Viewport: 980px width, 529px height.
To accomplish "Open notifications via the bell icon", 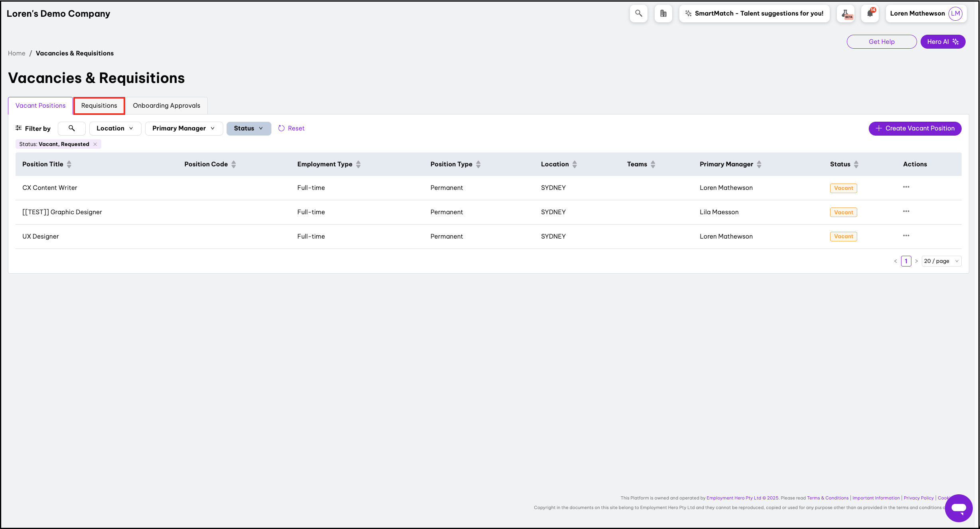I will click(870, 14).
